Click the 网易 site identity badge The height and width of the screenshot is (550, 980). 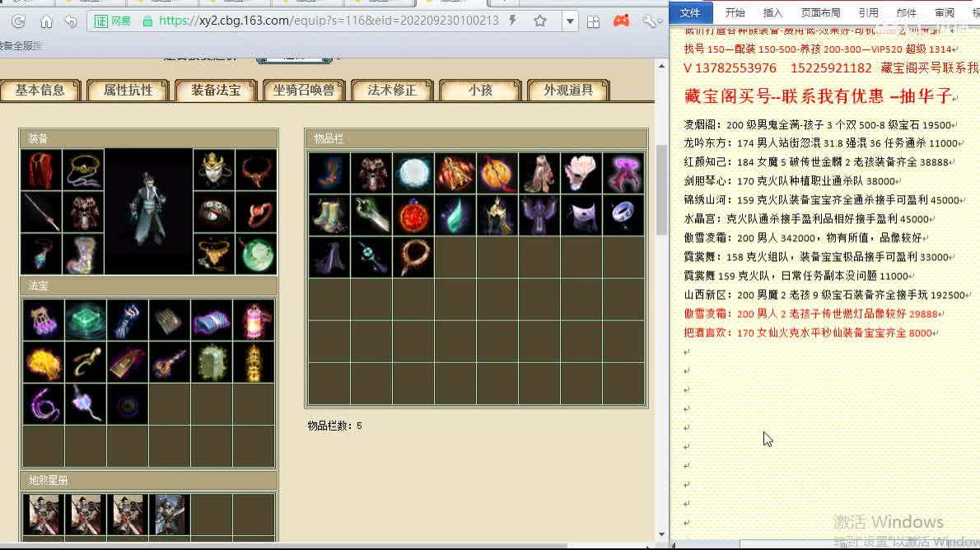(x=113, y=21)
